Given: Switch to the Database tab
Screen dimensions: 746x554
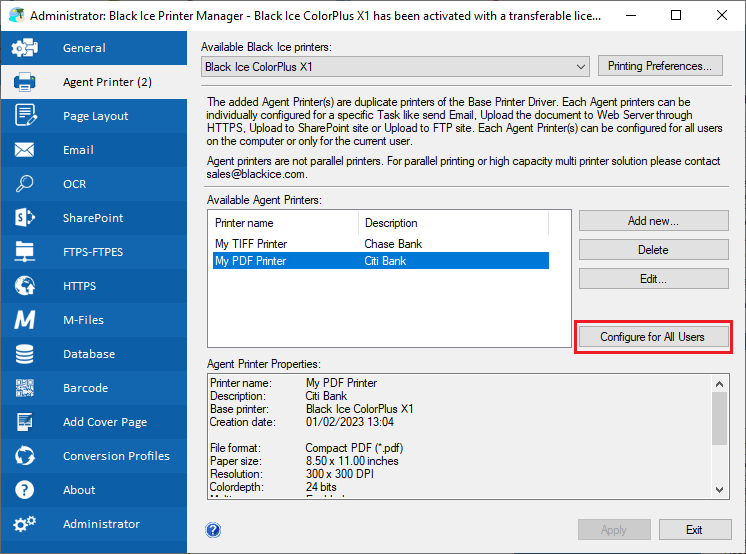Looking at the screenshot, I should click(89, 354).
